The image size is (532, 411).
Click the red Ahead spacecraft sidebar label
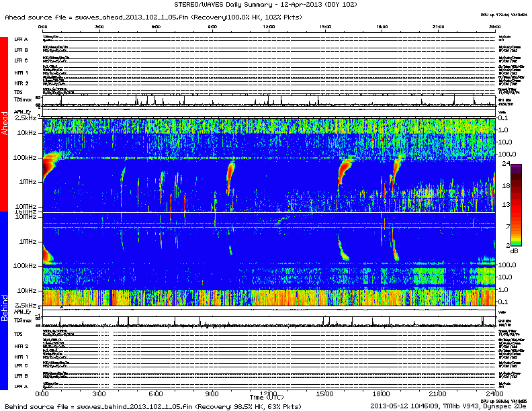tap(5, 124)
